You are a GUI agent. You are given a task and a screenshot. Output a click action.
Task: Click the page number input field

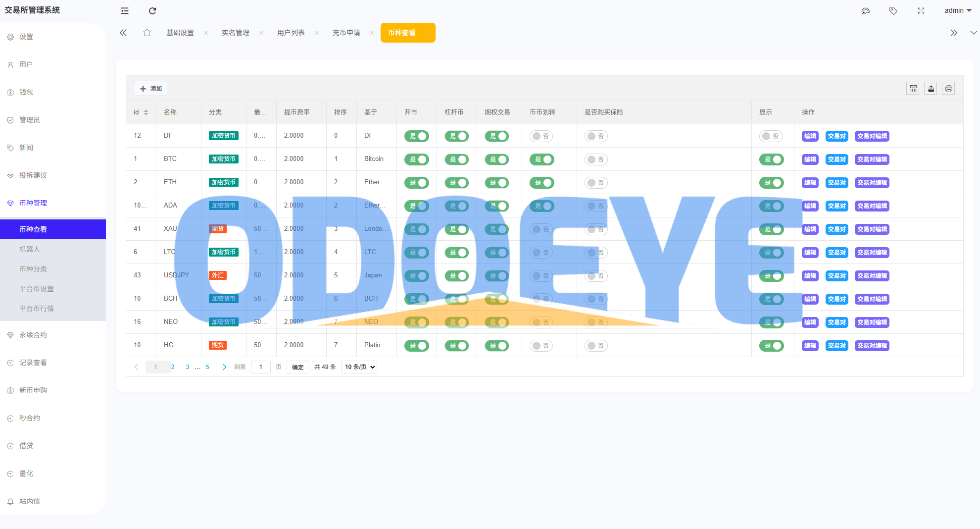click(x=261, y=367)
